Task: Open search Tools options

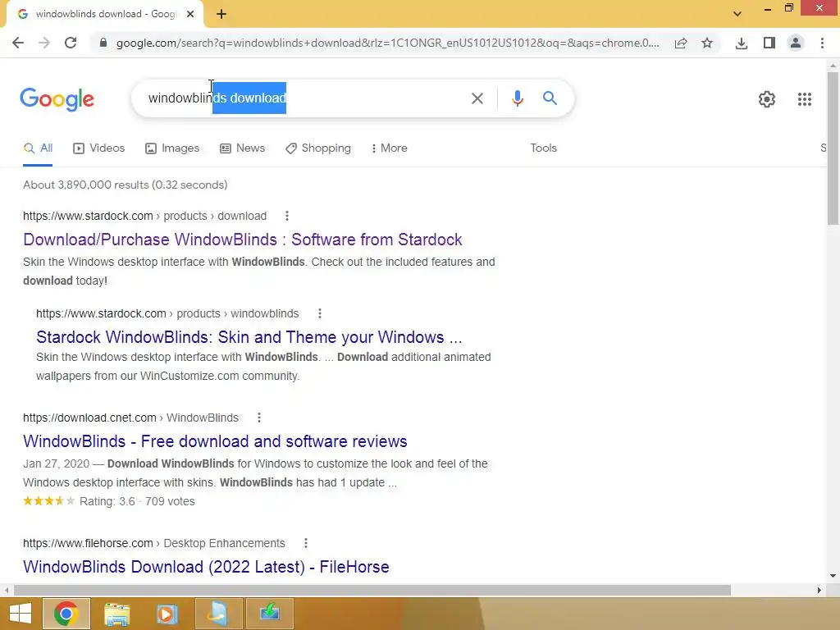Action: [543, 148]
